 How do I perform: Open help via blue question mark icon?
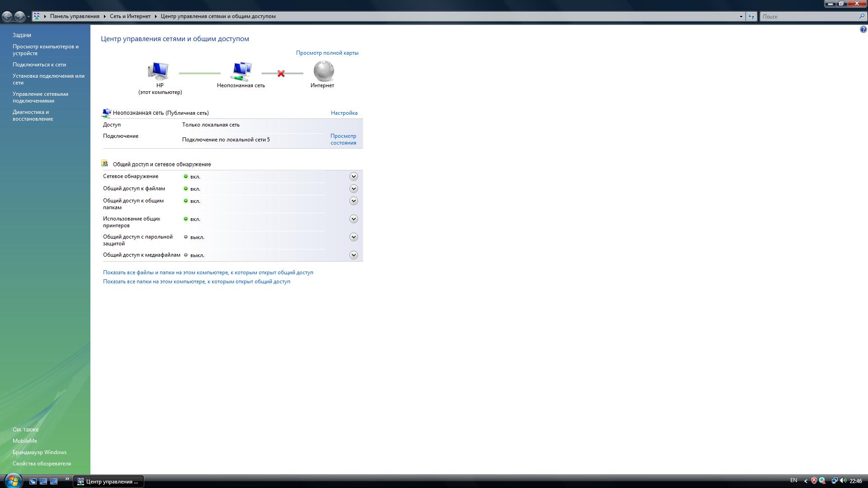pos(863,30)
